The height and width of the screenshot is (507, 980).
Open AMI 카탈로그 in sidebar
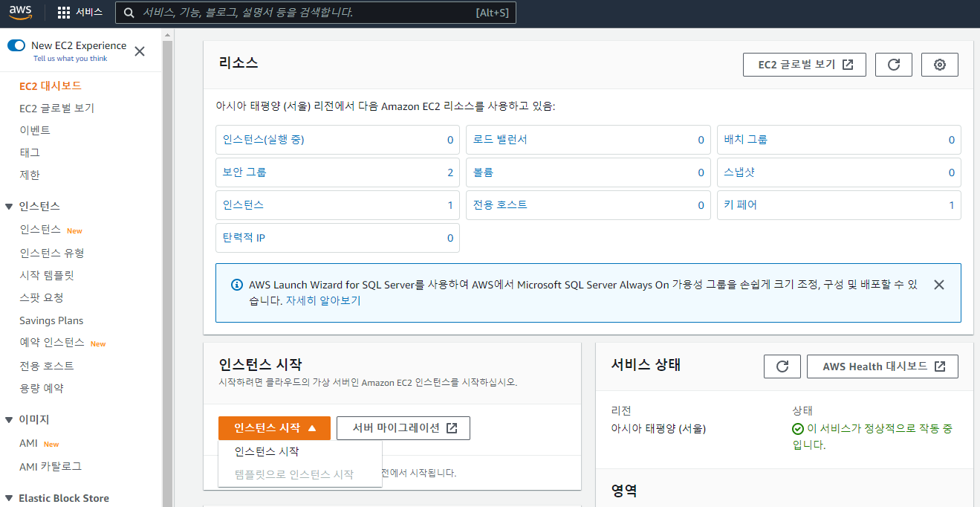(x=51, y=467)
